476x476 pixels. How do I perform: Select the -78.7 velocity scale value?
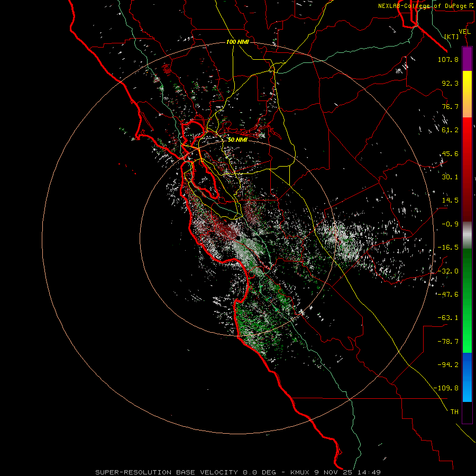point(448,342)
